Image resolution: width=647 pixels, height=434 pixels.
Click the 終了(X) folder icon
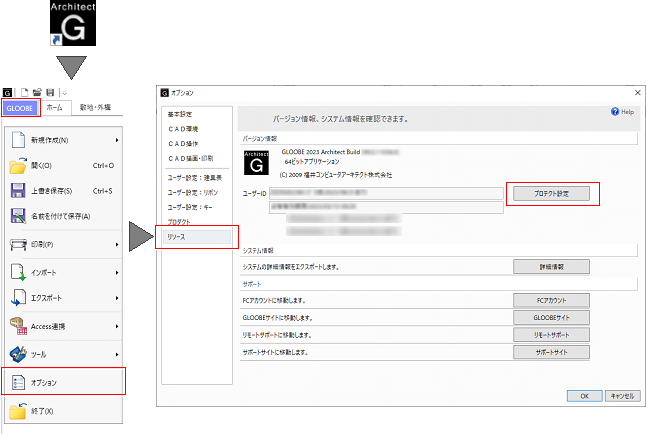(x=18, y=411)
